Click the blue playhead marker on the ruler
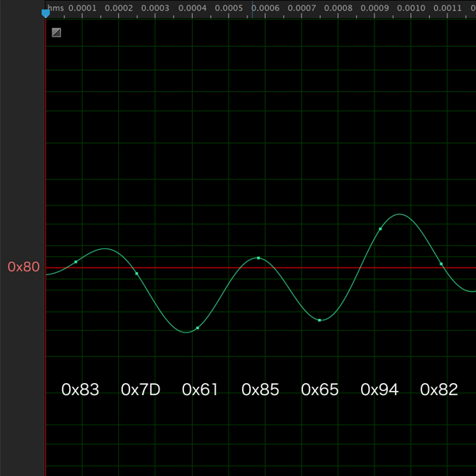 coord(45,13)
